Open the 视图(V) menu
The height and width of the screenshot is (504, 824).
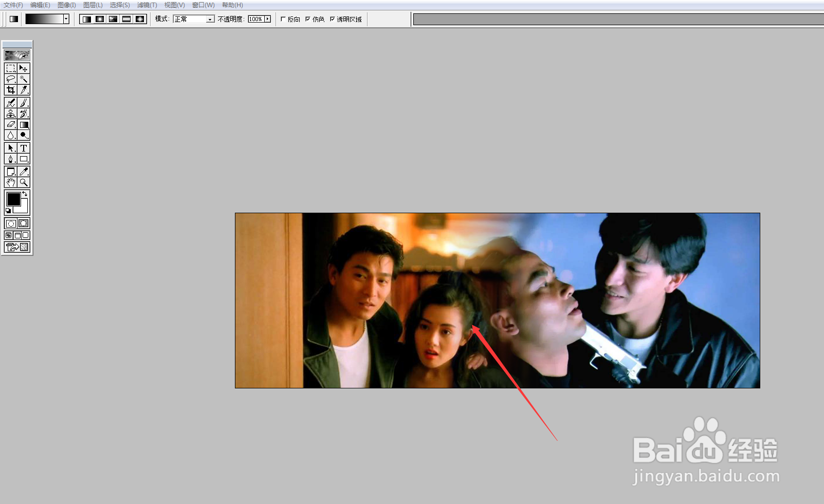(x=175, y=5)
